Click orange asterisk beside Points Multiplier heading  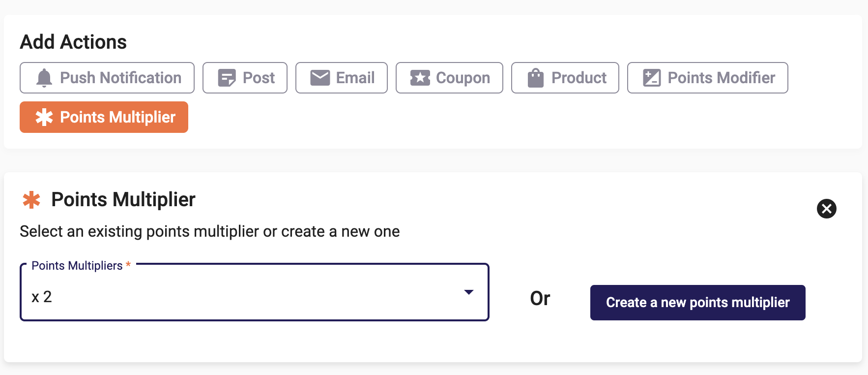pos(31,200)
